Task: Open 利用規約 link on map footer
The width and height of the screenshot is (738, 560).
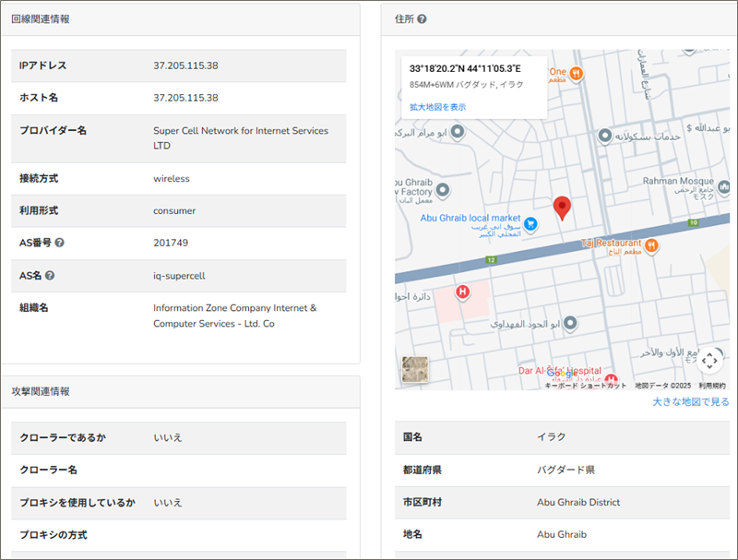Action: [x=711, y=386]
